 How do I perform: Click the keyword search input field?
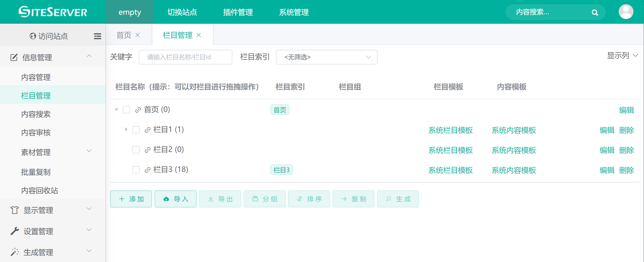(185, 57)
